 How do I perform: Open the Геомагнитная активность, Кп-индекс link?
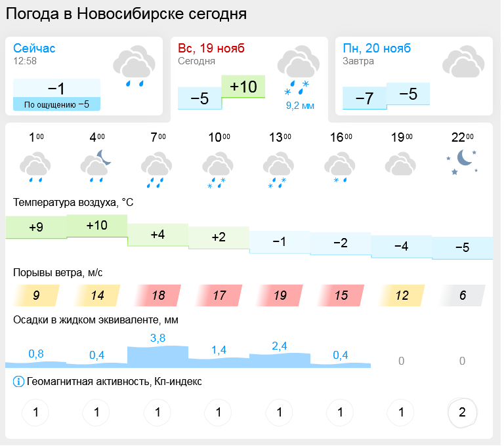[x=114, y=382]
